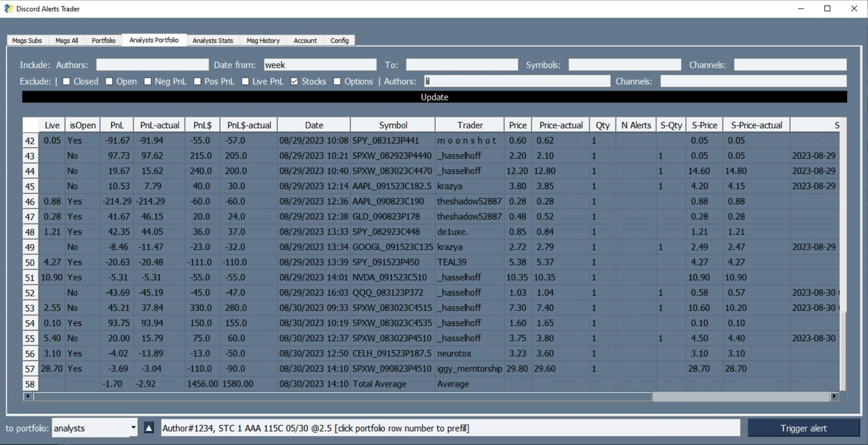Tick the Exclude Neg PnL checkbox
868x445 pixels.
(x=148, y=81)
